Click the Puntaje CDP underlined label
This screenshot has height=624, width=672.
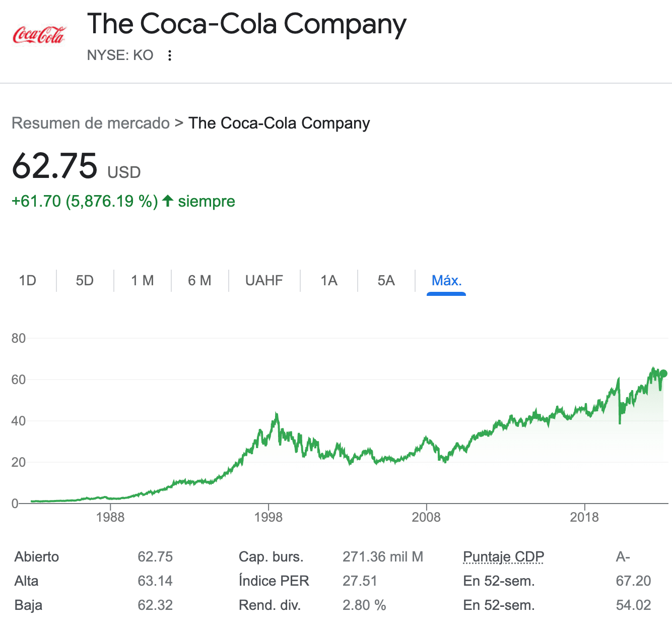[x=503, y=557]
